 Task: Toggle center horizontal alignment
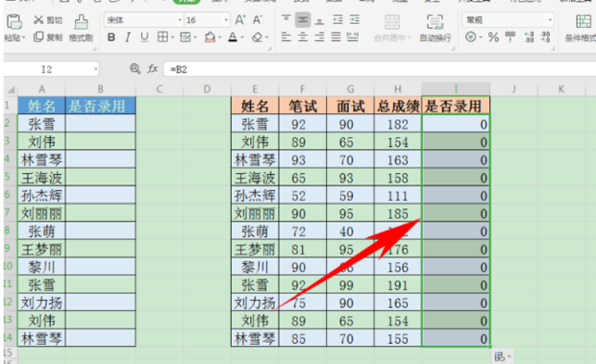point(303,36)
